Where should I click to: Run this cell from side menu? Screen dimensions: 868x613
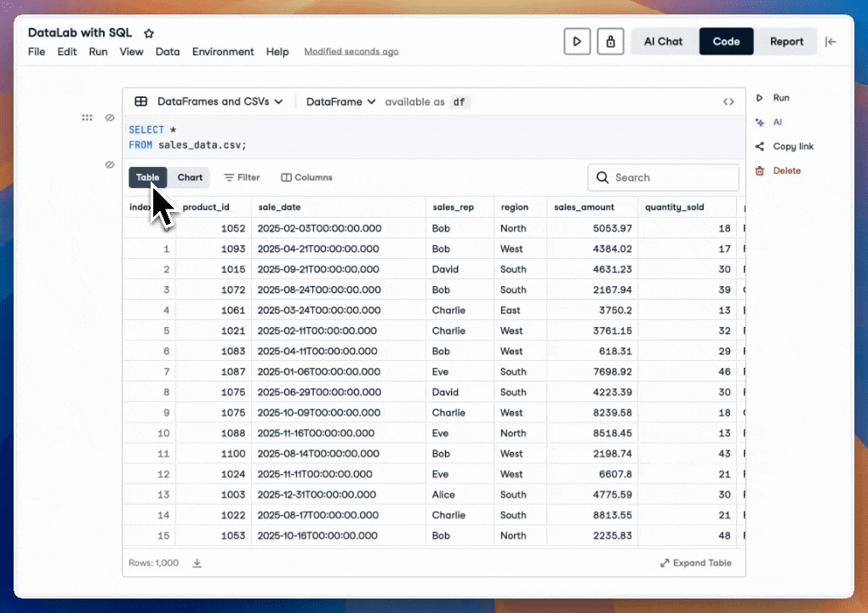pyautogui.click(x=773, y=97)
